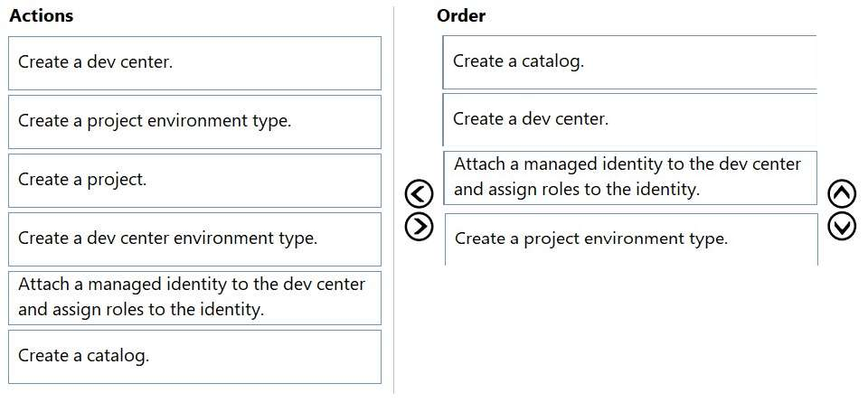Click blank space right of Actions heading
868x402 pixels.
coord(226,15)
